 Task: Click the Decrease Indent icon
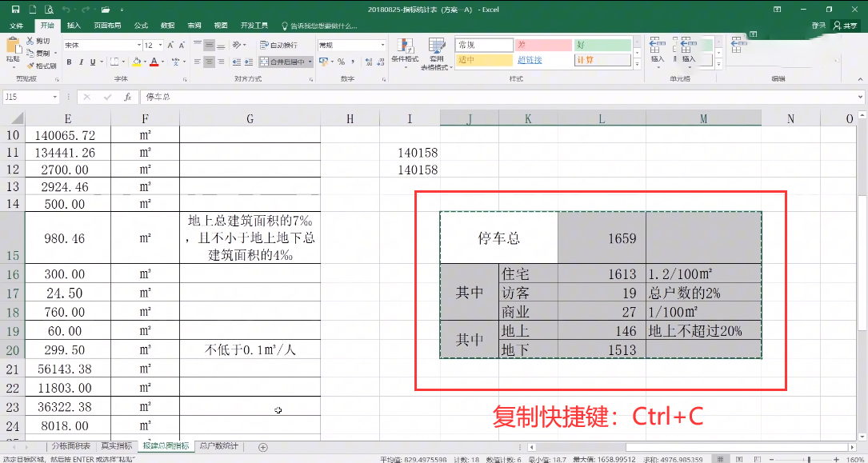click(236, 62)
